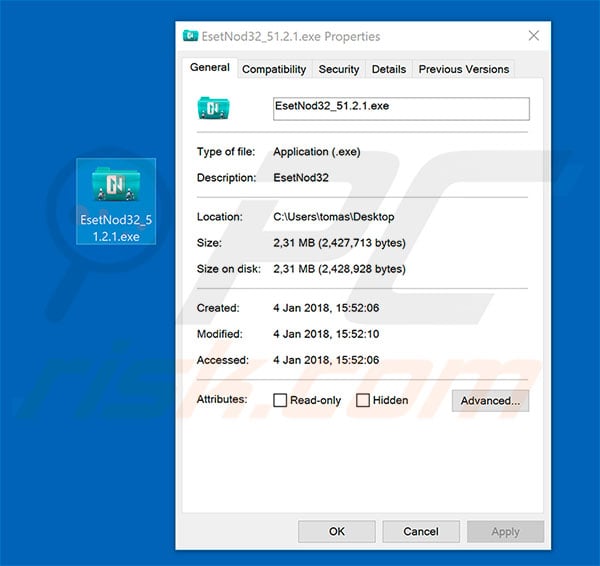This screenshot has width=600, height=566.
Task: Click the 'EsetNod32' description value
Action: point(301,178)
